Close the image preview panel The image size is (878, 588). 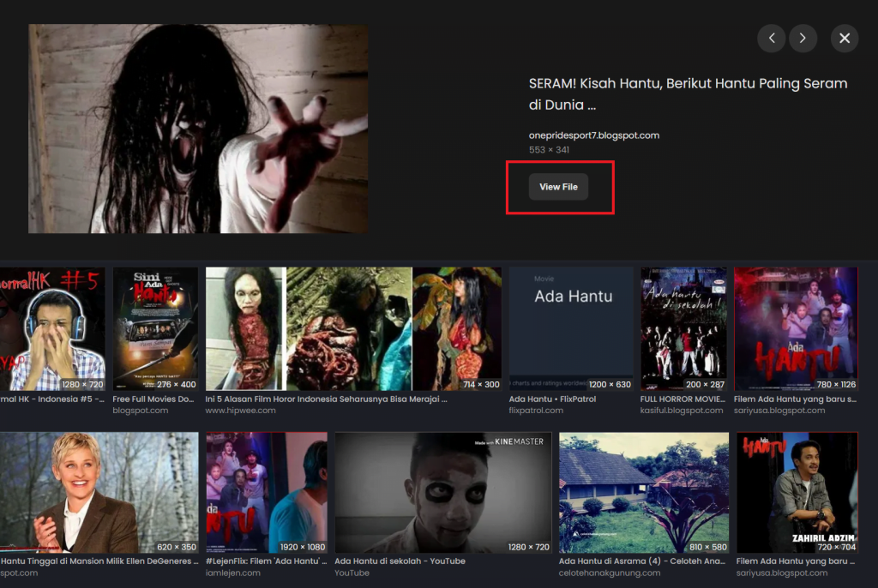(845, 39)
